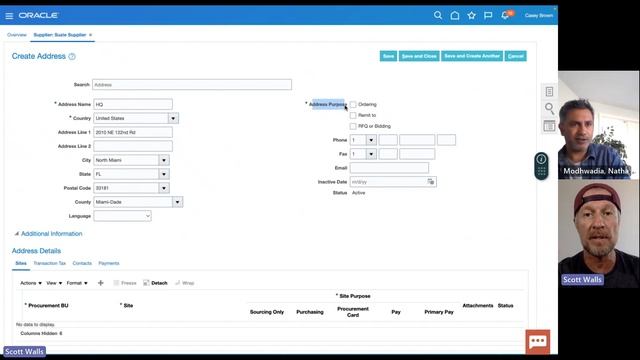
Task: Select Scott Walls video thumbnail
Action: [x=599, y=233]
